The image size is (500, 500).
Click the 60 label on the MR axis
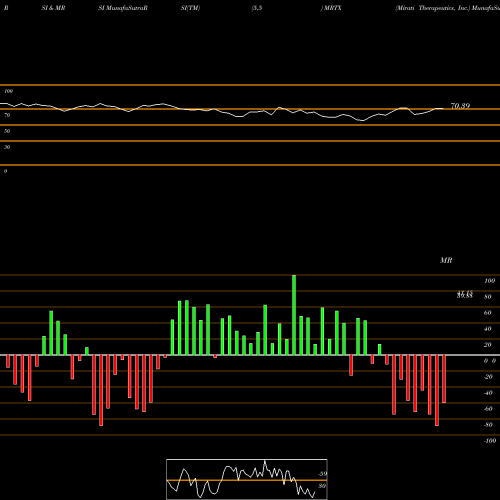(488, 313)
